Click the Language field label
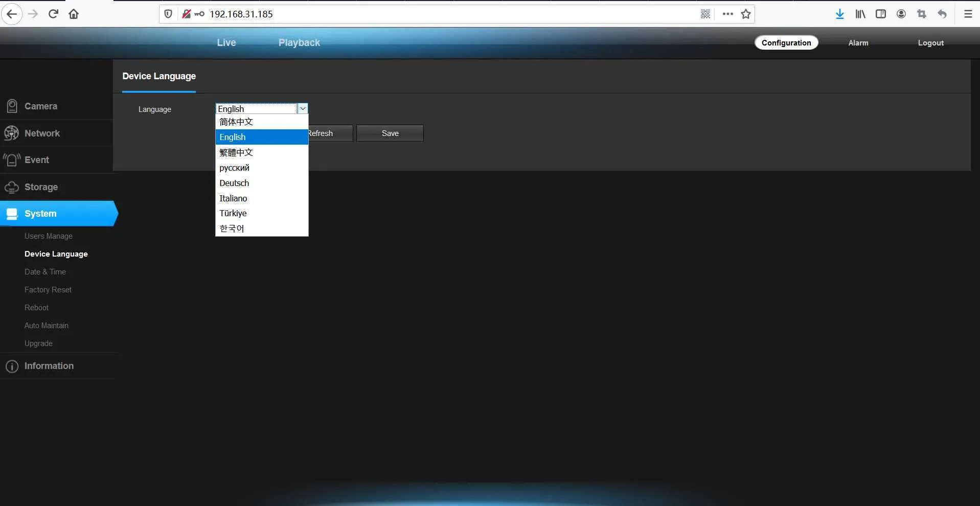The width and height of the screenshot is (980, 506). pyautogui.click(x=155, y=109)
